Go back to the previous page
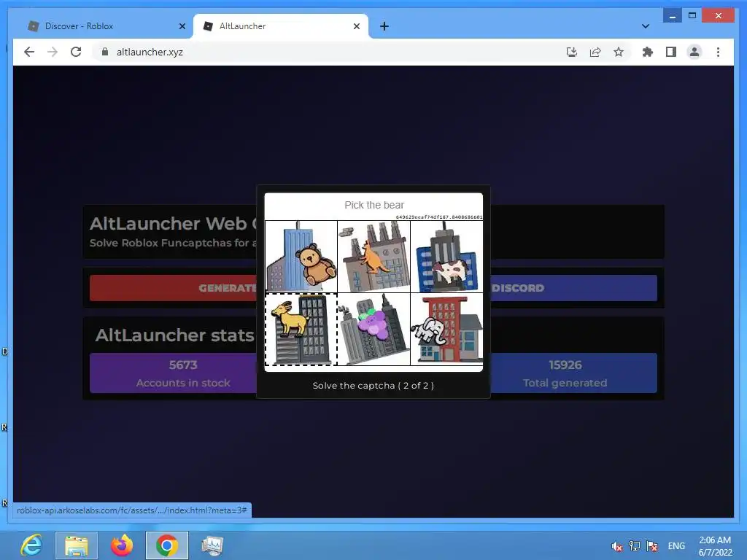Image resolution: width=747 pixels, height=560 pixels. tap(29, 52)
